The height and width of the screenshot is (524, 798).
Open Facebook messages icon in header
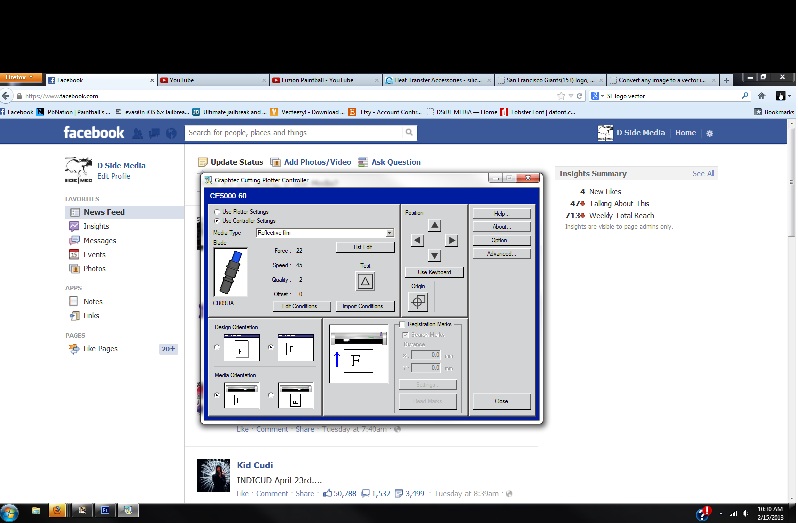pos(154,133)
